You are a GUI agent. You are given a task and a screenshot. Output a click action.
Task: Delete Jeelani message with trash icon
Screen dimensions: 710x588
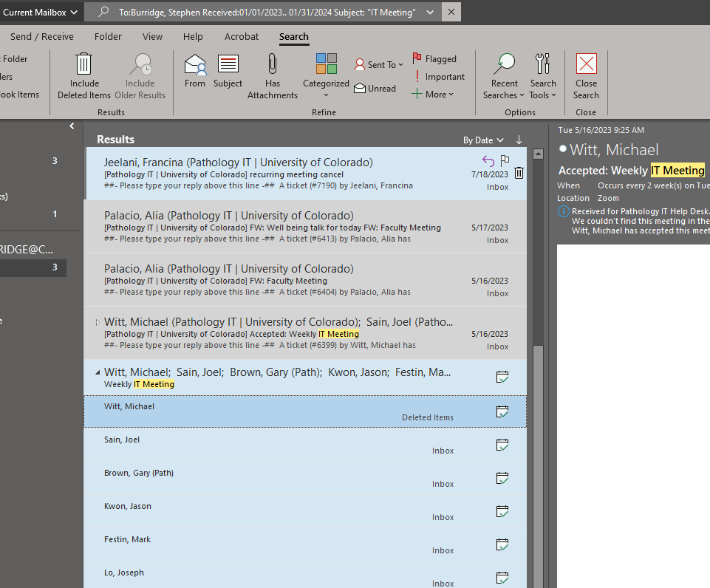click(x=519, y=173)
